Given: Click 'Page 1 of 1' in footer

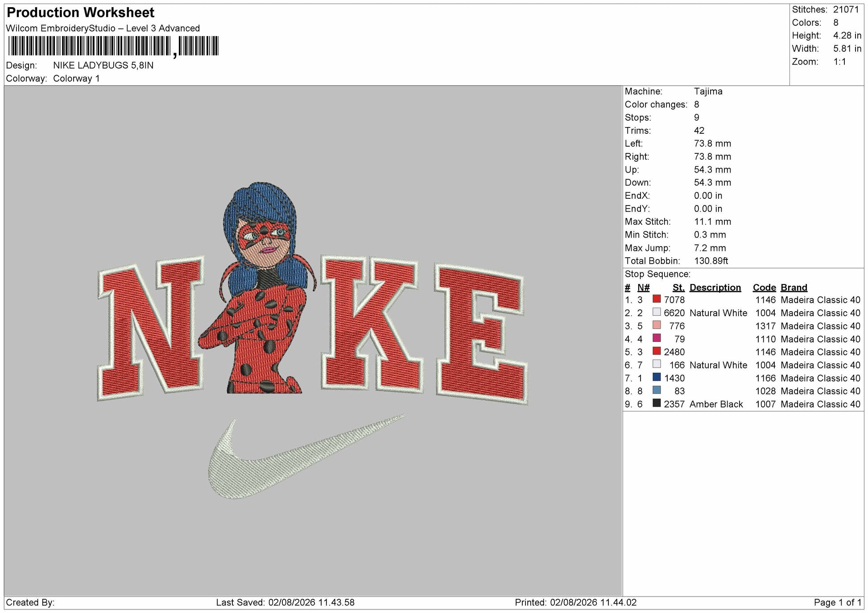Looking at the screenshot, I should [x=838, y=603].
